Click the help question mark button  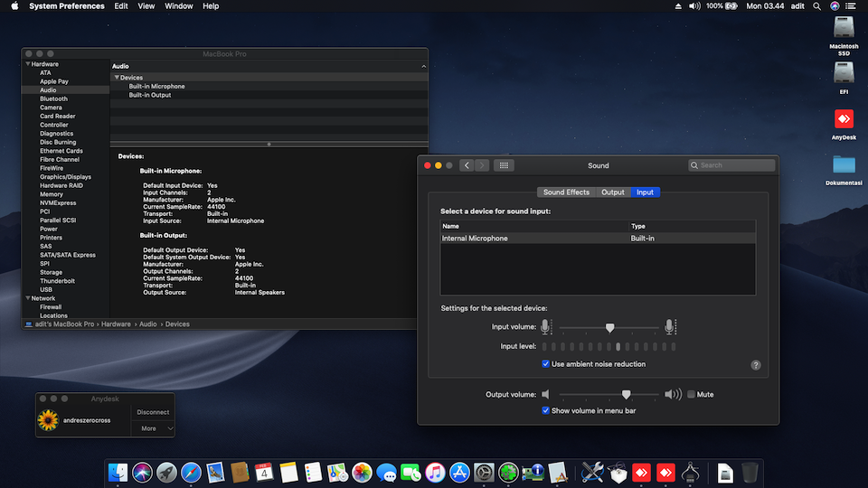[756, 365]
